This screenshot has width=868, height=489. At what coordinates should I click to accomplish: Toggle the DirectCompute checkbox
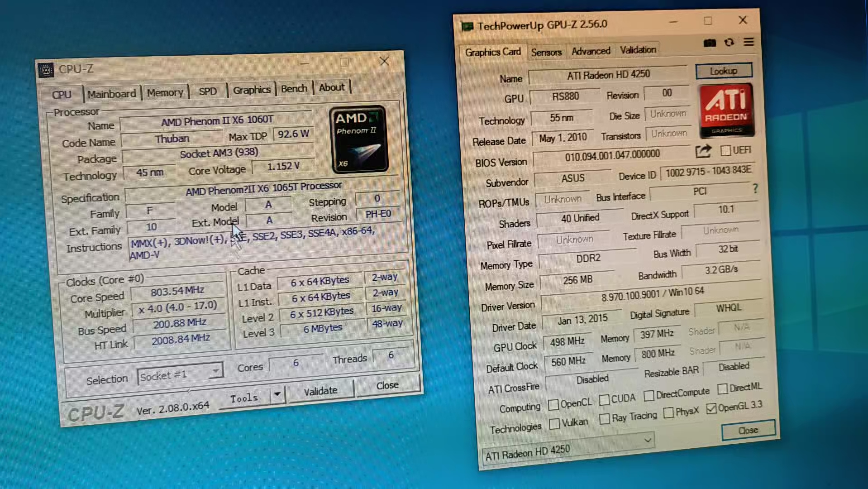click(x=649, y=395)
